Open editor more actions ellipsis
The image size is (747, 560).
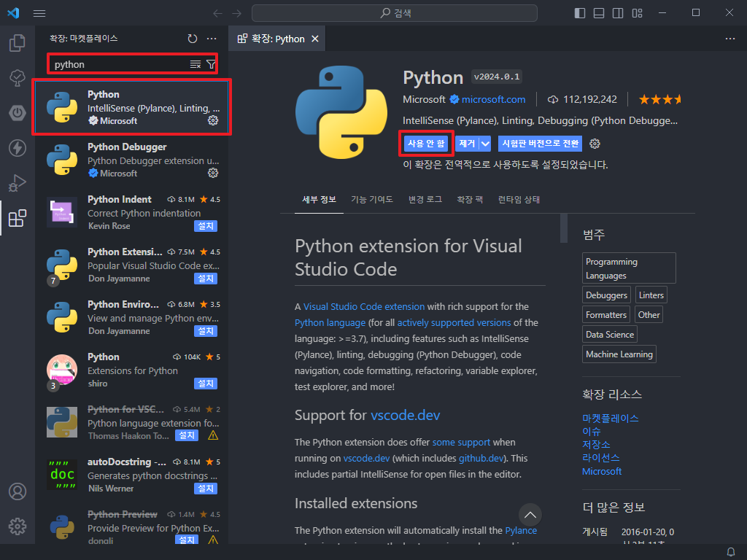tap(729, 39)
